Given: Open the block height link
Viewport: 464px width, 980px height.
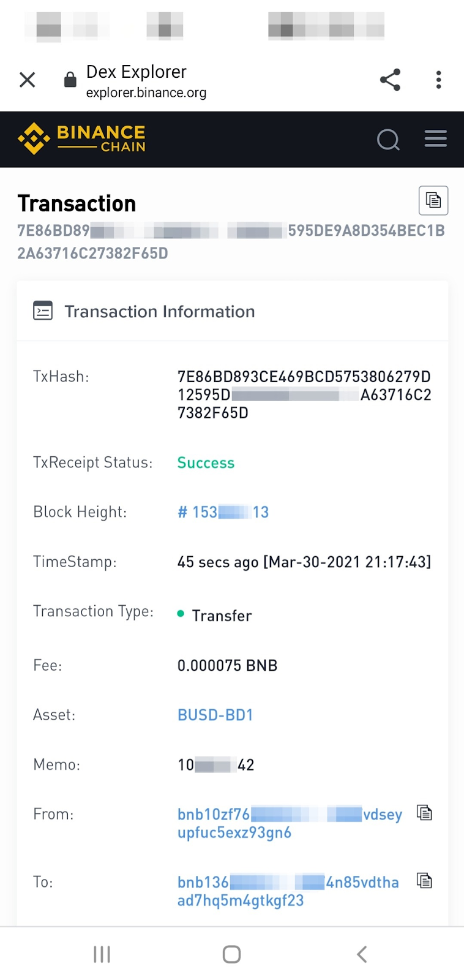Looking at the screenshot, I should pyautogui.click(x=223, y=512).
